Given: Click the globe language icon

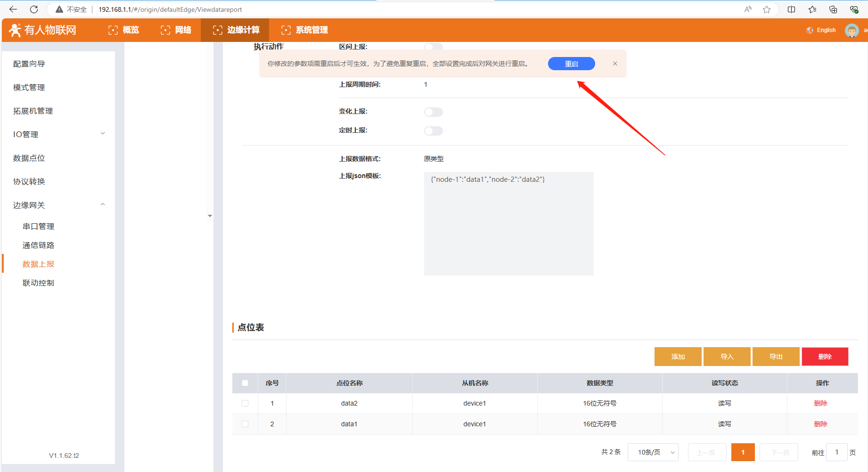Looking at the screenshot, I should click(810, 30).
